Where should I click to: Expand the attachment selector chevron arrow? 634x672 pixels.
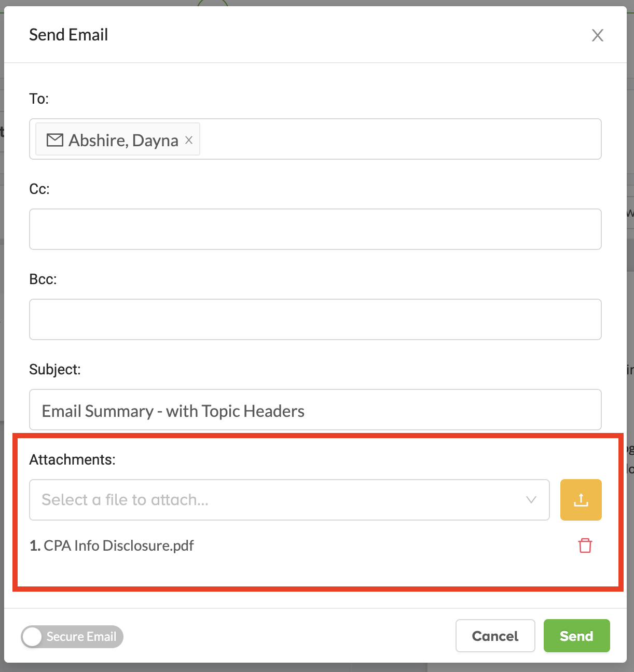531,500
